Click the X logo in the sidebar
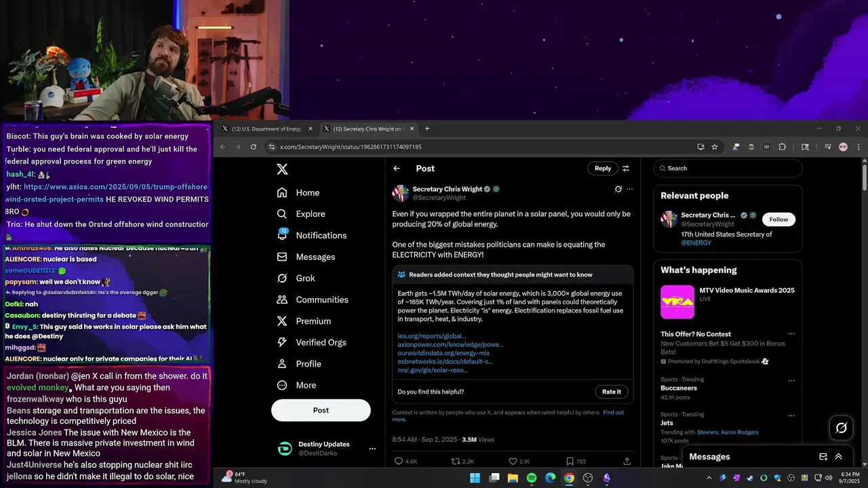The width and height of the screenshot is (868, 488). [x=283, y=169]
